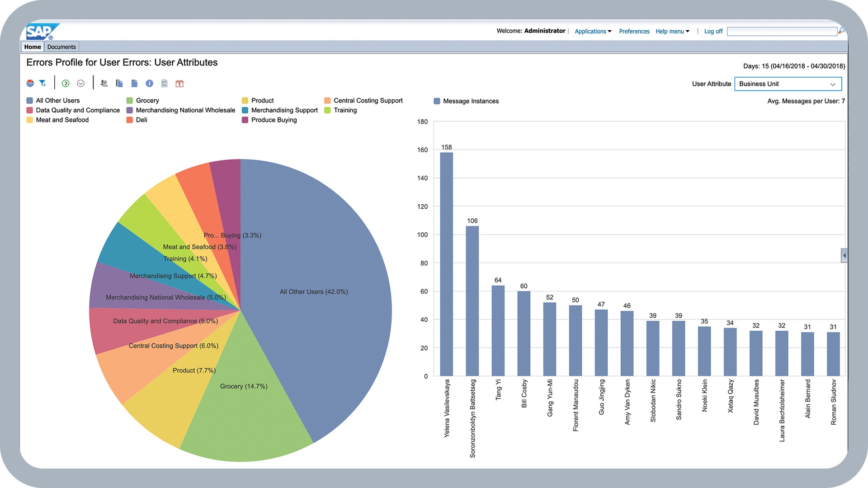
Task: Open the users group icon
Action: click(104, 83)
